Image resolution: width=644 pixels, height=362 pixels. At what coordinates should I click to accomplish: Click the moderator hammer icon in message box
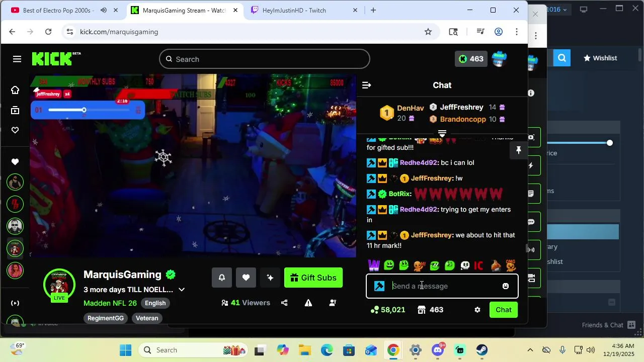click(x=380, y=286)
